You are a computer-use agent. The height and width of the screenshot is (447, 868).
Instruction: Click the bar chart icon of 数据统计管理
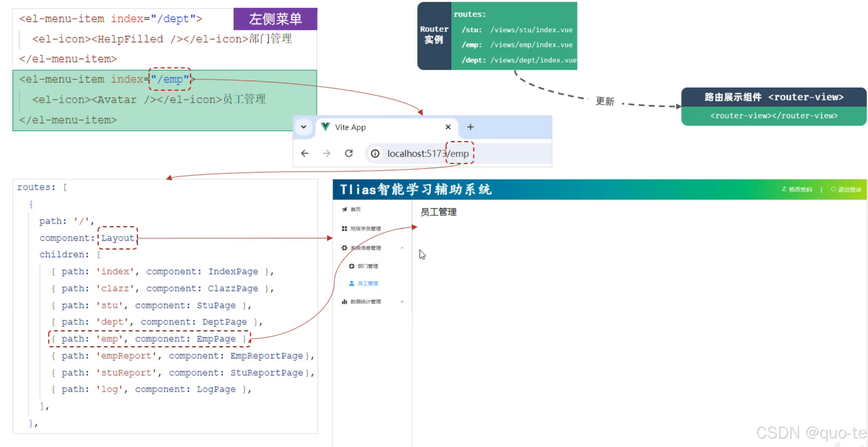[344, 301]
